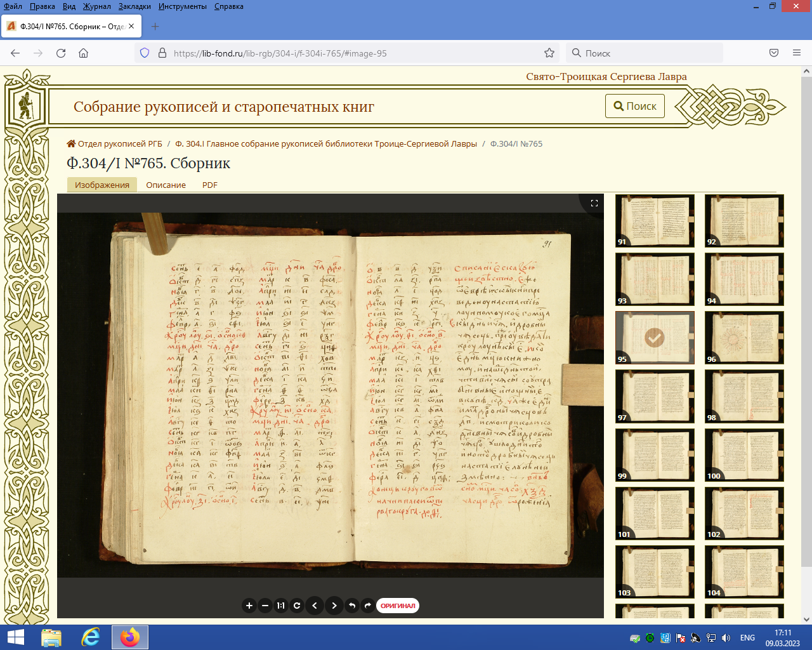Viewport: 812px width, 650px height.
Task: Open thumbnail image 100
Action: (x=744, y=454)
